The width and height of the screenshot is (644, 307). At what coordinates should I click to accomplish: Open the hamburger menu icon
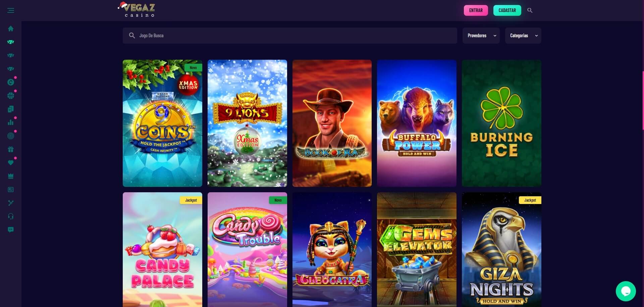[11, 10]
